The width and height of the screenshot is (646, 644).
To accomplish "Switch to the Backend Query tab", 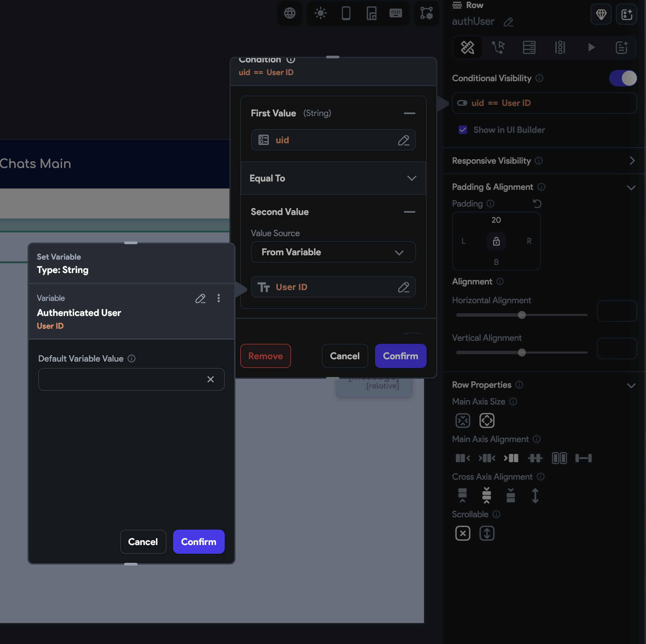I will coord(529,47).
